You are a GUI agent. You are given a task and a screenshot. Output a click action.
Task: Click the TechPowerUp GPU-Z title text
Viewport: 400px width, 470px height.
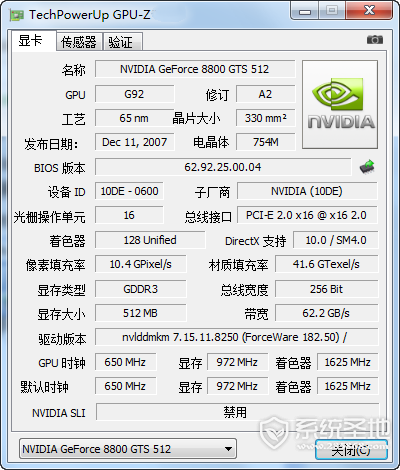[x=90, y=15]
